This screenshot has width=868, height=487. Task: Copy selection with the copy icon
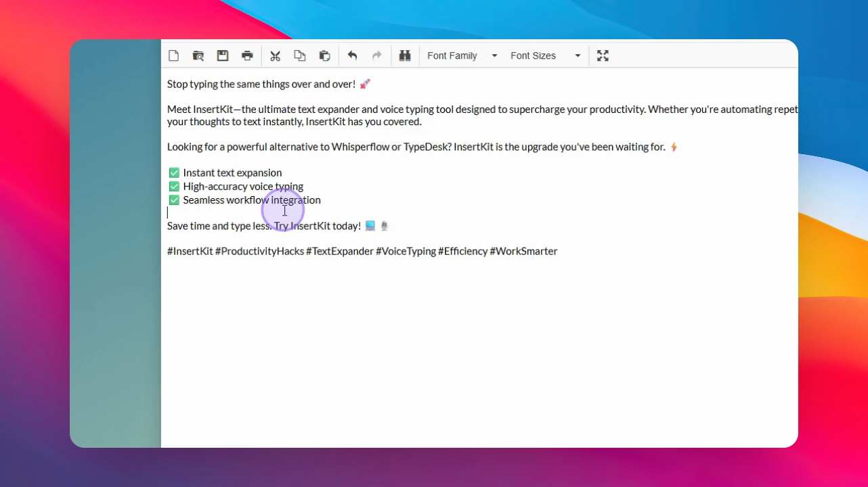coord(299,55)
